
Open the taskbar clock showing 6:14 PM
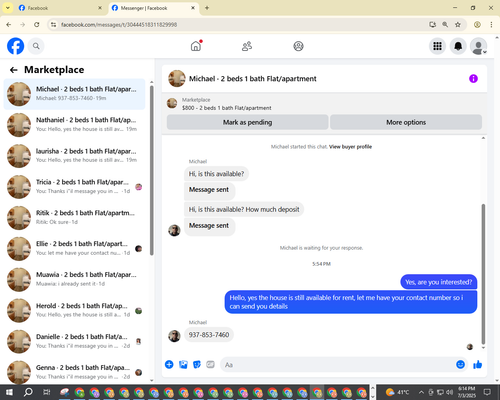tap(467, 392)
